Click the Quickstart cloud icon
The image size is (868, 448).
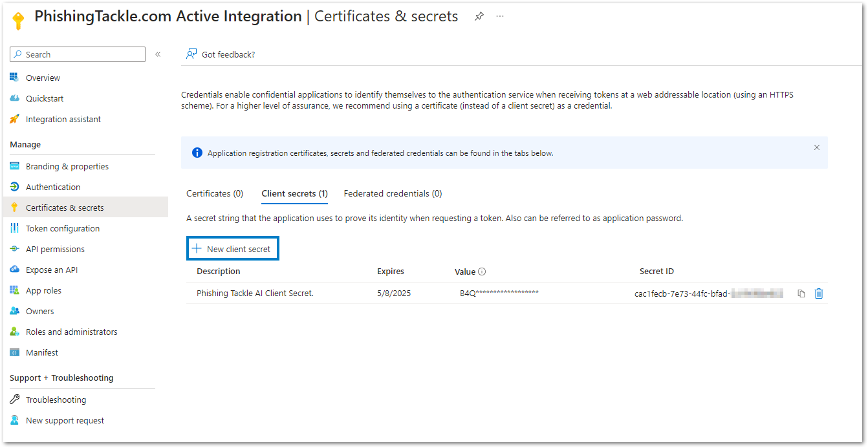[x=14, y=98]
